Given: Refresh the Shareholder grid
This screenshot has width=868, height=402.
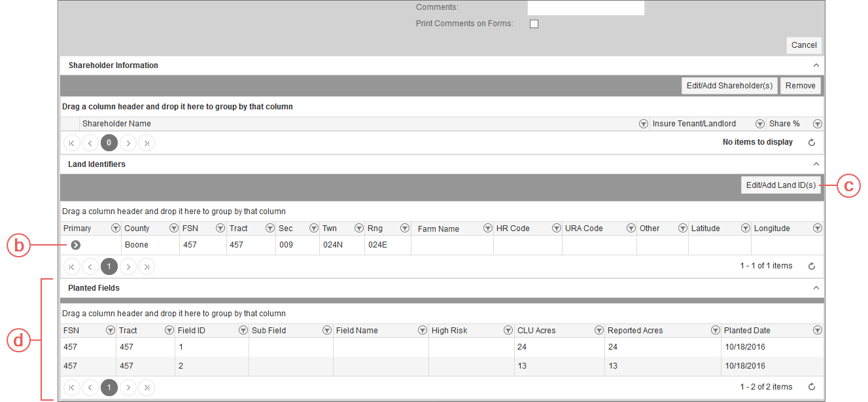Looking at the screenshot, I should 812,143.
